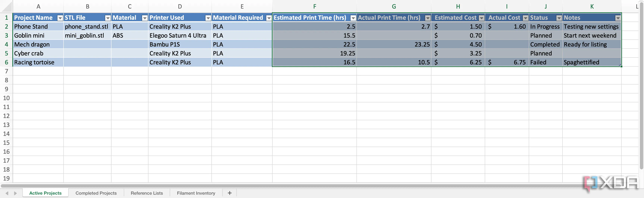Select column A header
This screenshot has width=644, height=198.
[x=38, y=7]
